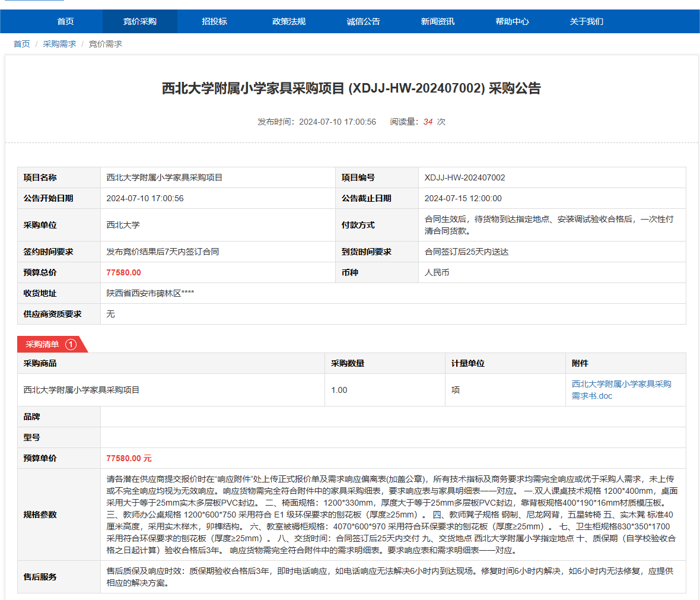Open the 新闻资讯 page
The height and width of the screenshot is (600, 700).
[x=438, y=21]
